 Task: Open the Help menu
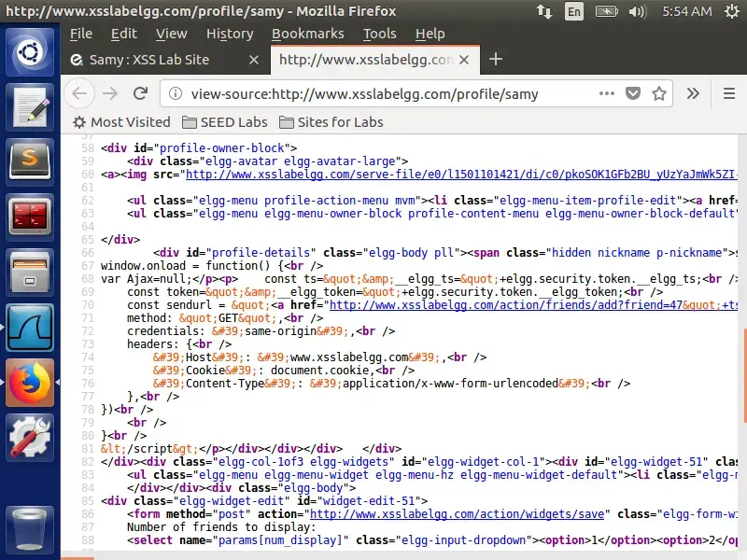click(430, 34)
